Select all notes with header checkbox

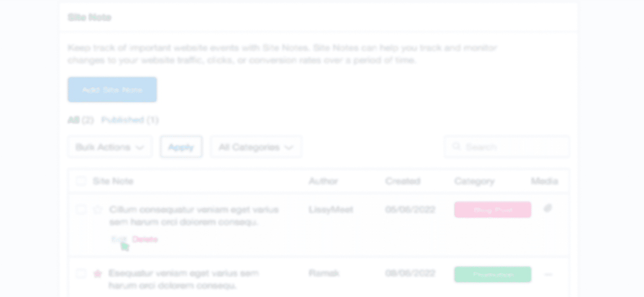[81, 181]
